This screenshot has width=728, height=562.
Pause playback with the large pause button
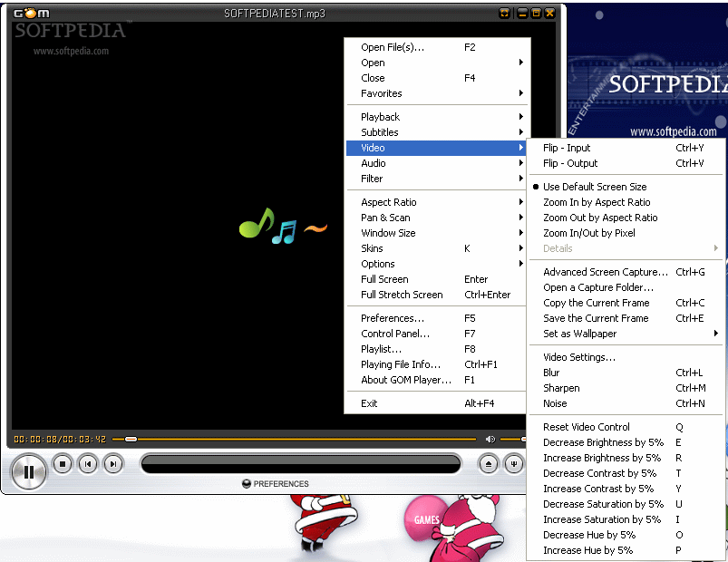click(29, 472)
